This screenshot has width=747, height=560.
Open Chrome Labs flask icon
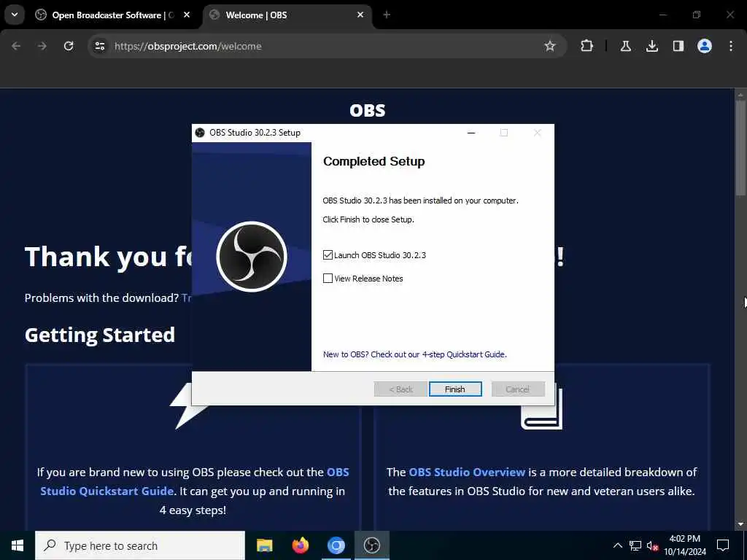(625, 46)
